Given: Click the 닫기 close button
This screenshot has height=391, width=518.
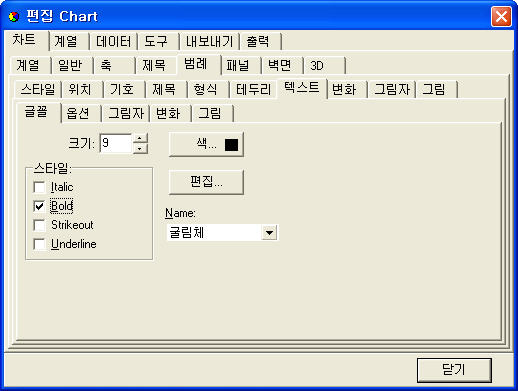Looking at the screenshot, I should (x=454, y=370).
